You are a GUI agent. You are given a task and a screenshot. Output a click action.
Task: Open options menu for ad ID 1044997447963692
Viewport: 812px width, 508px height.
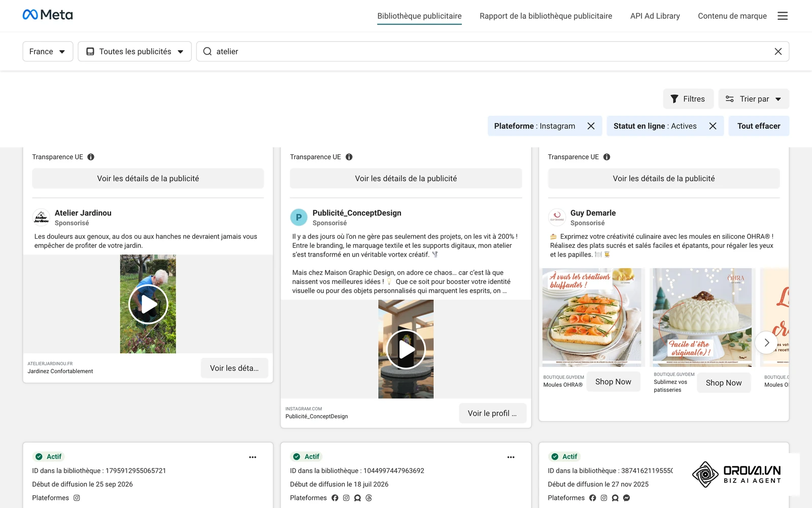511,457
